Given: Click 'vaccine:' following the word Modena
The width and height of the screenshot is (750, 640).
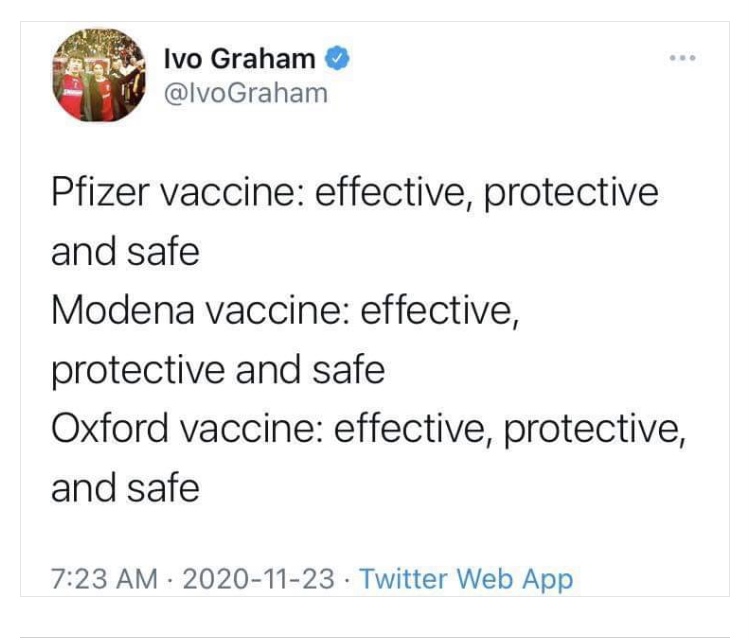Looking at the screenshot, I should pos(277,311).
